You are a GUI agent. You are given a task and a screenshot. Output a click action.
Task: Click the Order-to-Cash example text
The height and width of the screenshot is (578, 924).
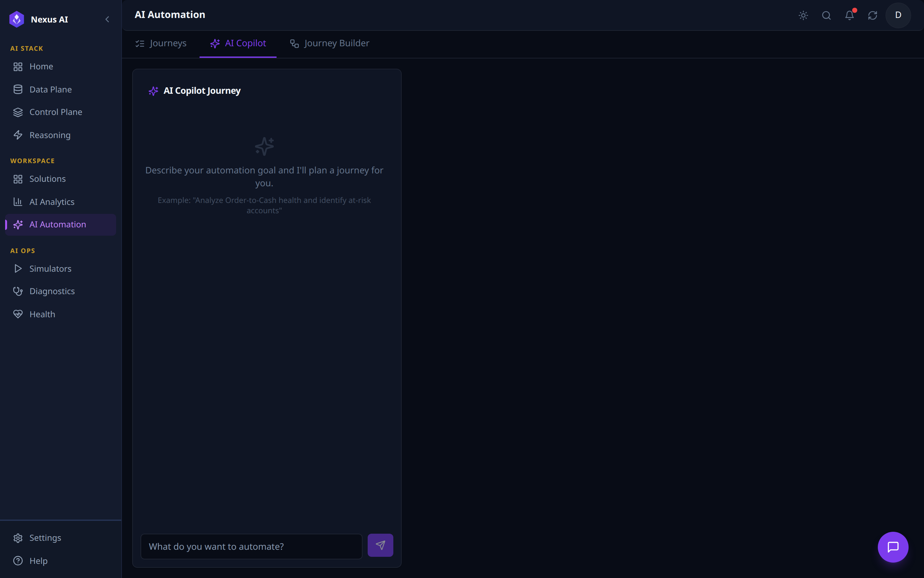pos(264,205)
